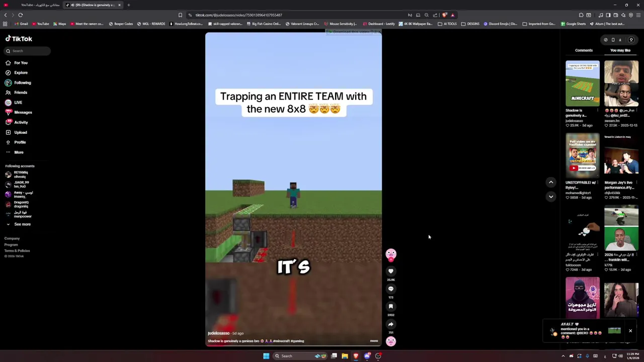Dismiss the ANAS.T mention notification
Viewport: 644px width, 362px height.
(x=630, y=331)
